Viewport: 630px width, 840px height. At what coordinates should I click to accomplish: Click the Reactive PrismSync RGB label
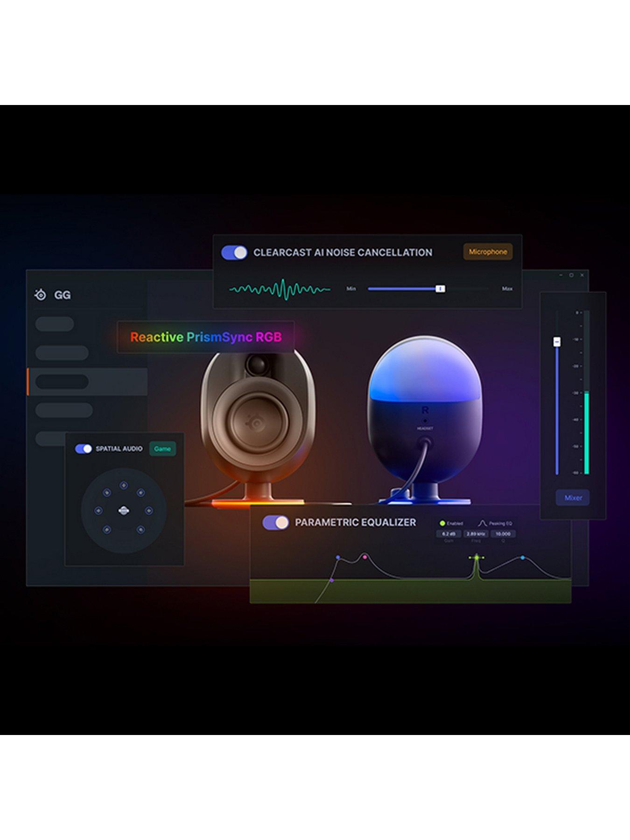point(206,337)
